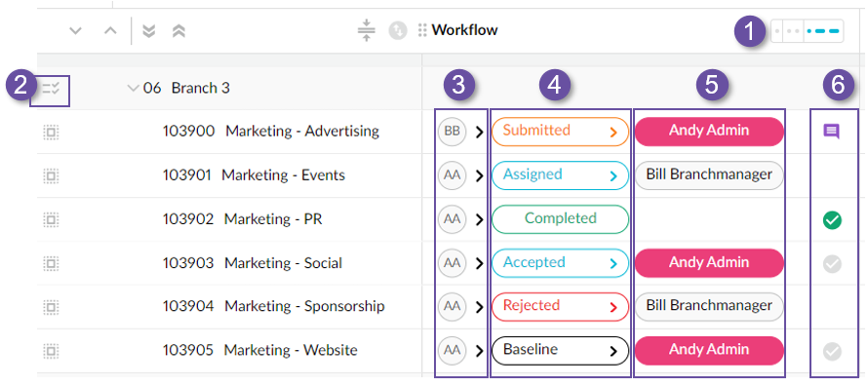
Task: Click the compress rows icon beside Workflow
Action: [x=366, y=30]
